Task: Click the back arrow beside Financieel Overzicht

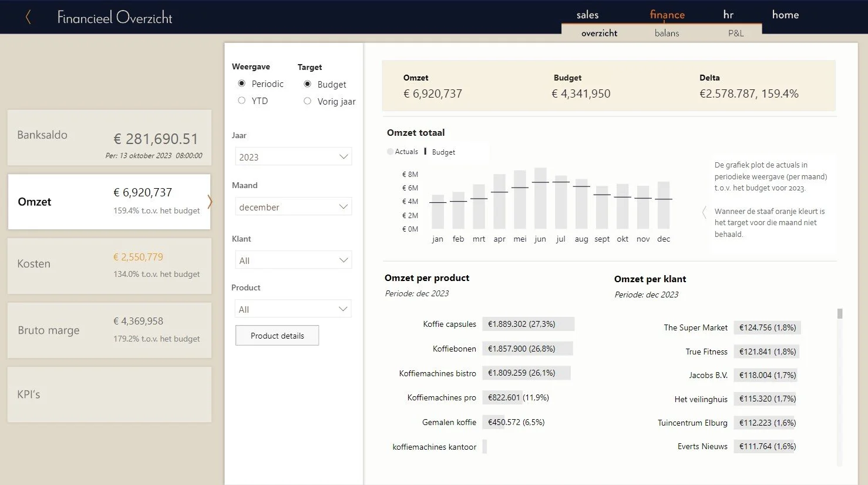Action: click(x=28, y=18)
